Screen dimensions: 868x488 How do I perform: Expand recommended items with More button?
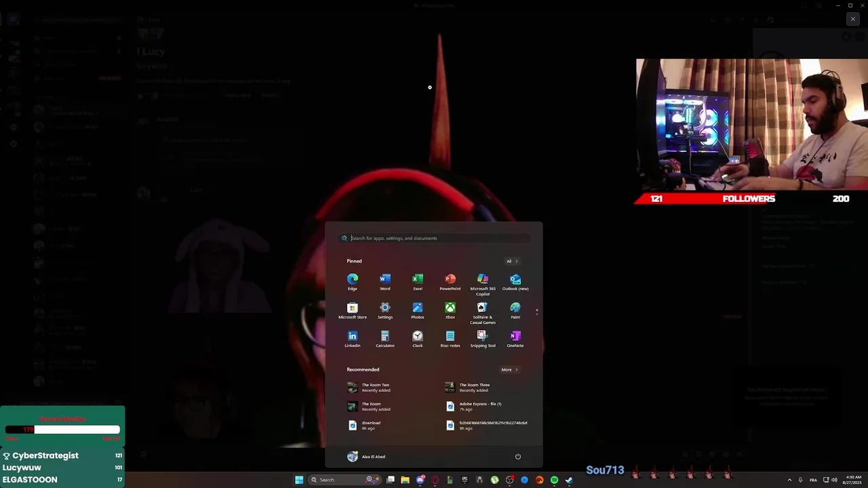pyautogui.click(x=509, y=369)
